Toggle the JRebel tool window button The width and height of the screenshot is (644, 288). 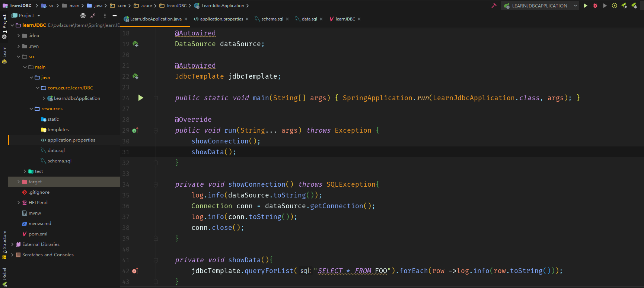[x=4, y=277]
